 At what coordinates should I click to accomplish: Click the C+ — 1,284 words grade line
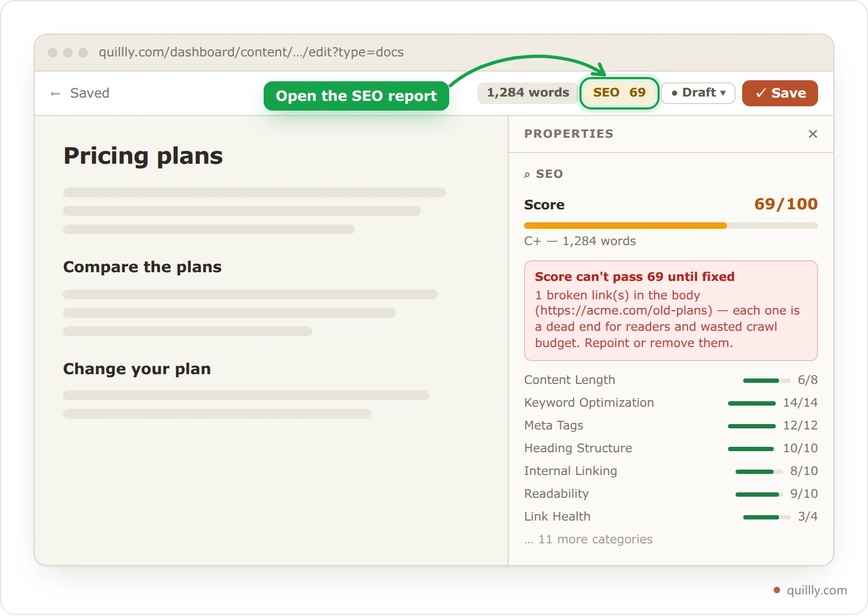point(580,241)
